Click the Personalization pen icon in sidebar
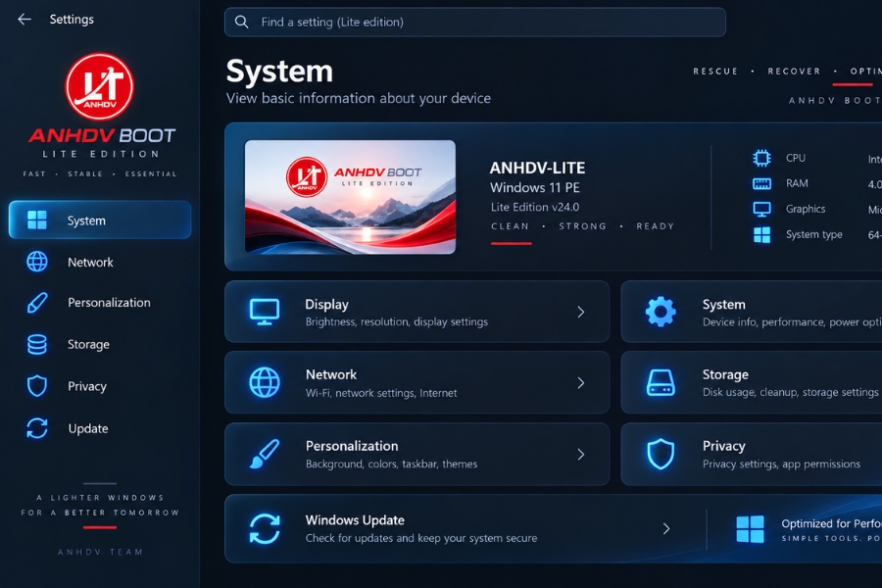The height and width of the screenshot is (588, 882). [x=37, y=303]
